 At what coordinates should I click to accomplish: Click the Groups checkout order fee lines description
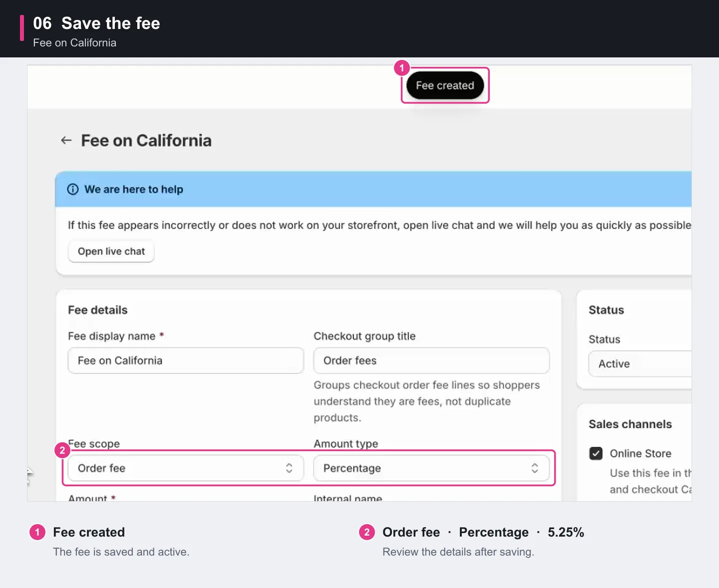[427, 401]
